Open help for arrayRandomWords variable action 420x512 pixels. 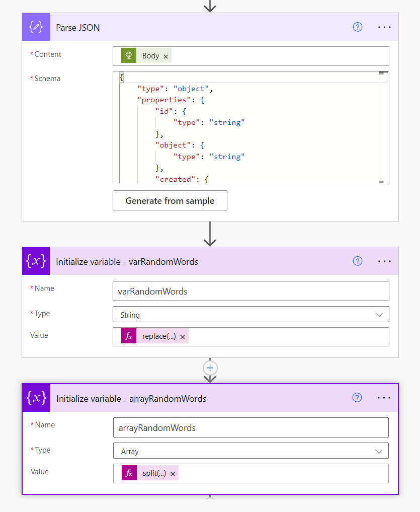pos(357,398)
